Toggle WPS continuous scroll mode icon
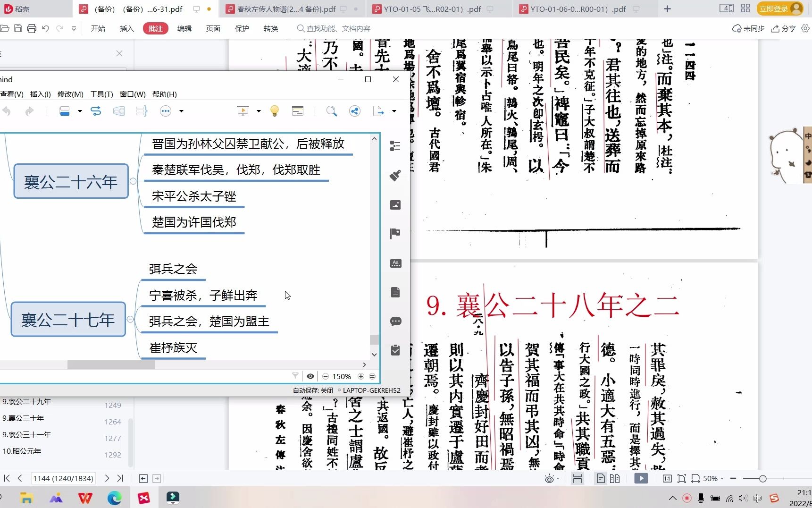This screenshot has height=508, width=812. coord(578,479)
